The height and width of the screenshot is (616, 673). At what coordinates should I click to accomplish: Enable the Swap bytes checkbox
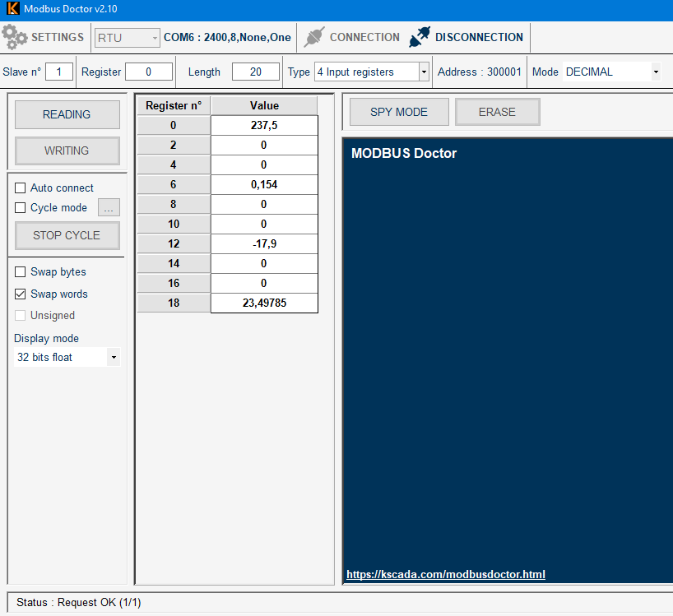point(21,272)
